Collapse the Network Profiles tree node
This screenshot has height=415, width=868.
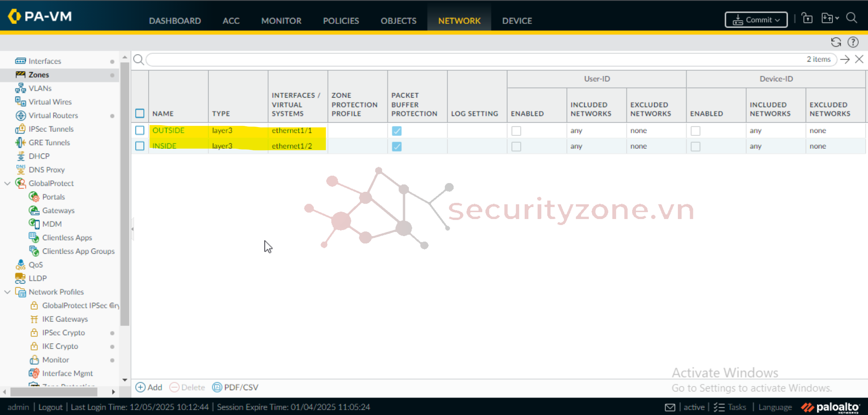(7, 292)
